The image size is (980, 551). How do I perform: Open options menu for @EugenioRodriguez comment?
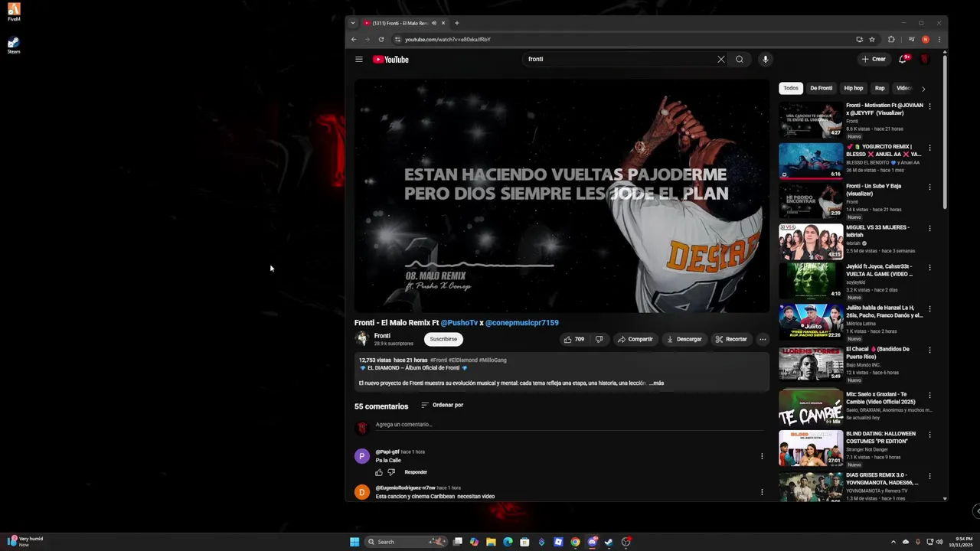click(x=761, y=492)
